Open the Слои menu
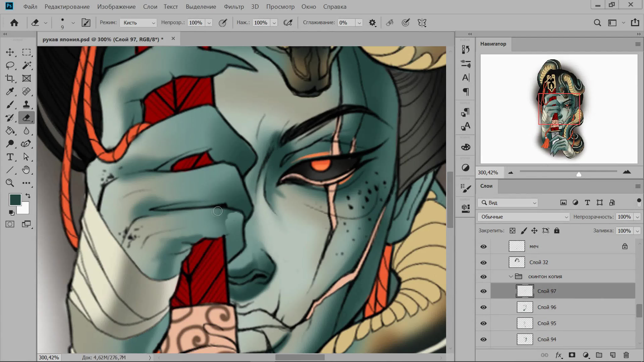Viewport: 644px width, 362px height. point(150,7)
